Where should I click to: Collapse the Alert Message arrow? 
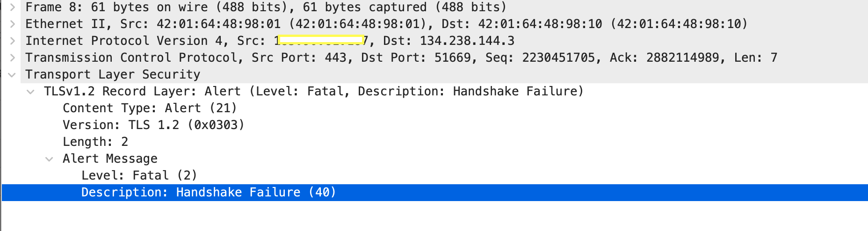49,159
